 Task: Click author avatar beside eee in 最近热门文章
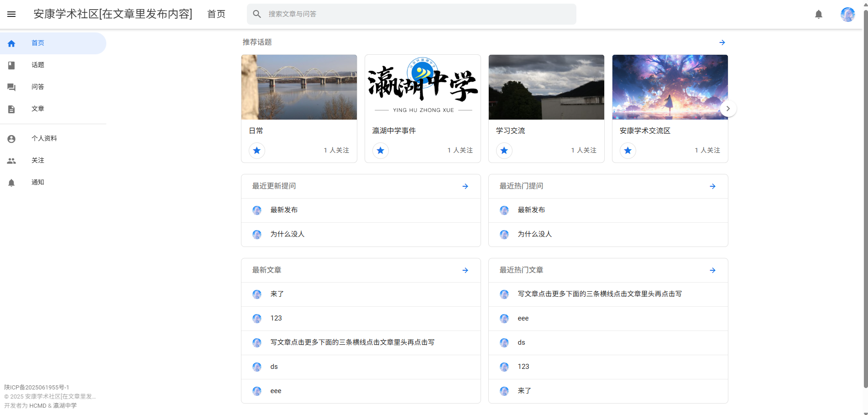click(504, 319)
